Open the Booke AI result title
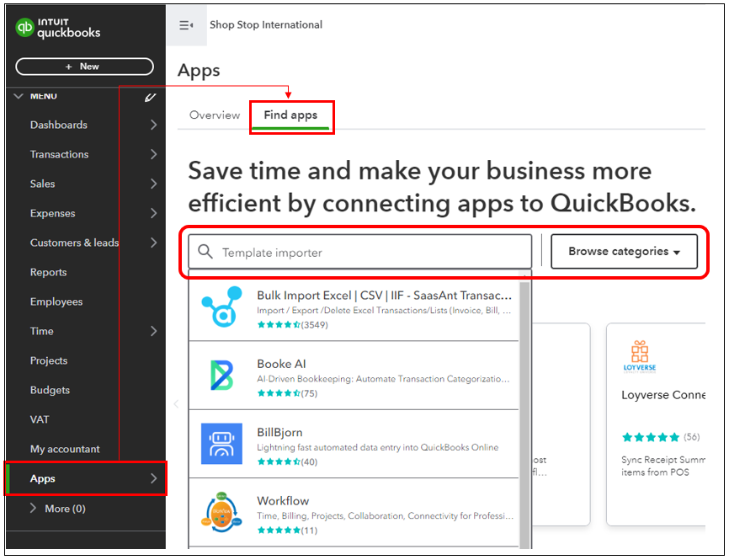 point(281,364)
